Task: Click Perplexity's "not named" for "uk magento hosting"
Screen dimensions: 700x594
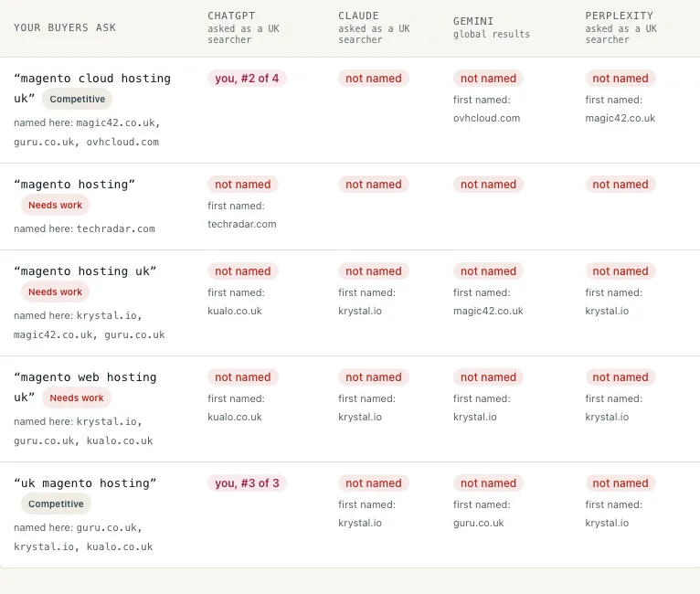Action: [620, 483]
